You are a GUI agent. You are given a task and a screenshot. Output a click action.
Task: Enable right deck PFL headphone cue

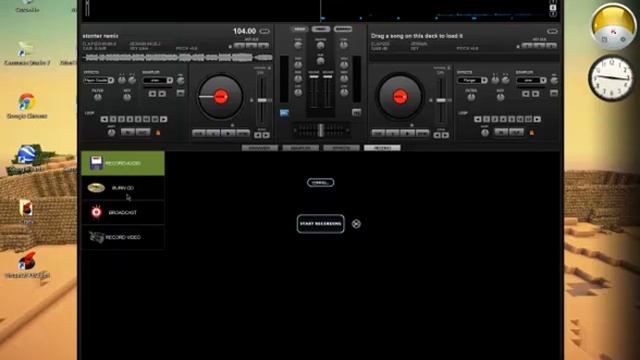[x=356, y=113]
